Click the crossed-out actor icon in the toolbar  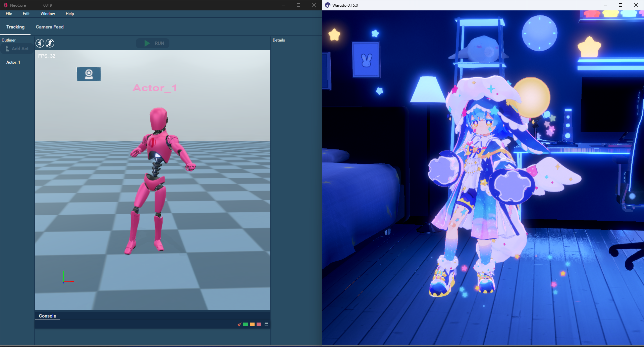coord(50,43)
